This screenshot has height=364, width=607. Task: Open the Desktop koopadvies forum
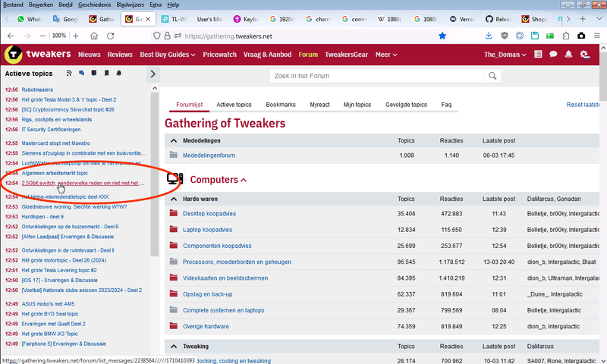tap(209, 214)
